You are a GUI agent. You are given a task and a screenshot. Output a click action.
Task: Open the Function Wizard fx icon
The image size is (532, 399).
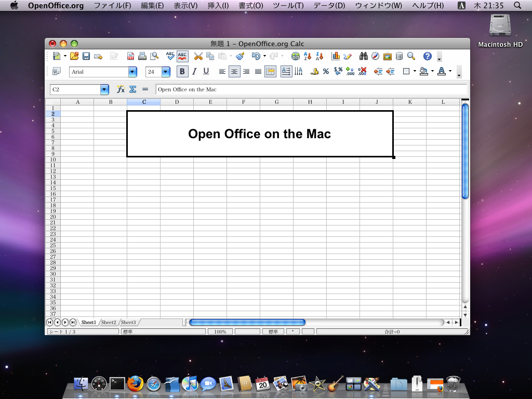point(121,89)
